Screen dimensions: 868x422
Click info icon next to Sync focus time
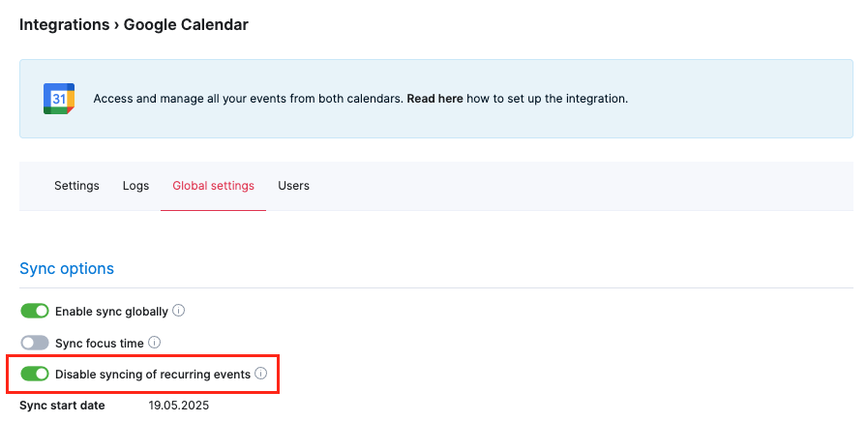[155, 343]
